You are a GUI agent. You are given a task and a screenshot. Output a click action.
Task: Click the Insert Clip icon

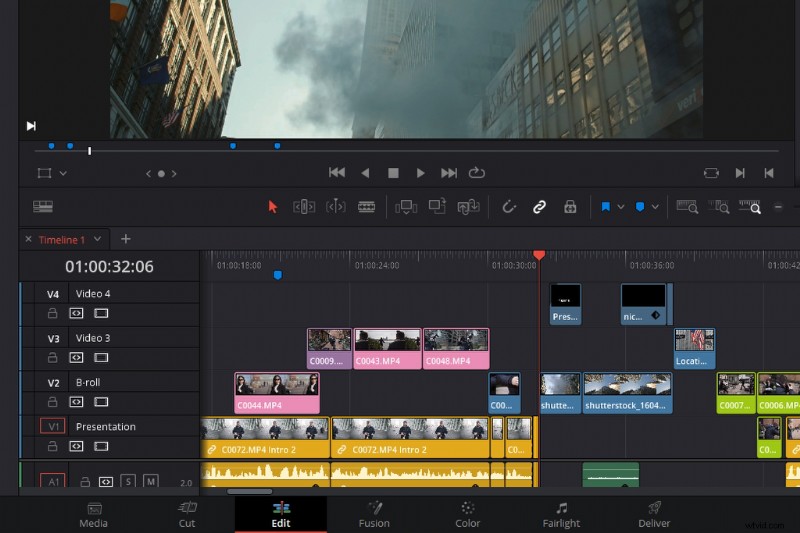pyautogui.click(x=406, y=207)
